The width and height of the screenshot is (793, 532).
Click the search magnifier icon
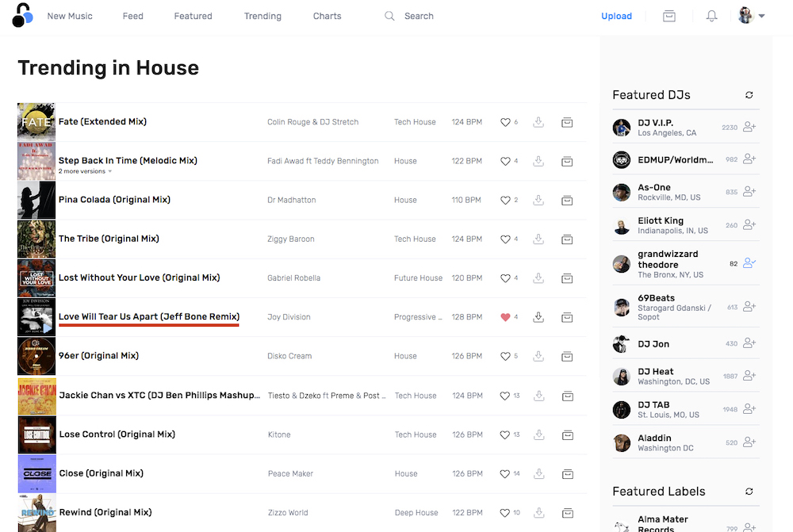click(x=389, y=16)
